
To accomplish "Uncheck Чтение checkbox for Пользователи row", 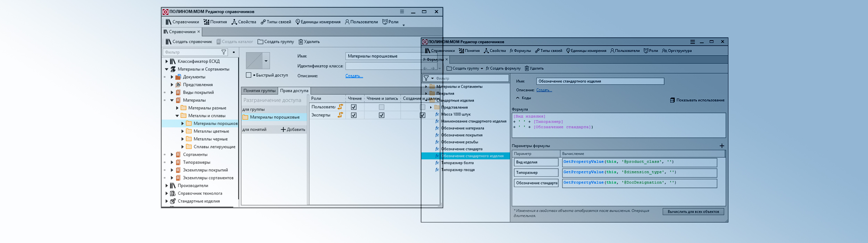I will click(x=353, y=107).
